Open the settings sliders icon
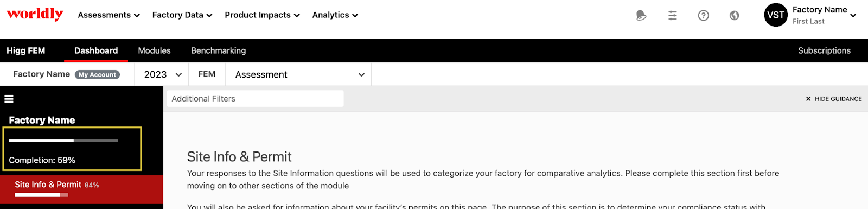Screen dimensions: 868x209 [x=673, y=15]
